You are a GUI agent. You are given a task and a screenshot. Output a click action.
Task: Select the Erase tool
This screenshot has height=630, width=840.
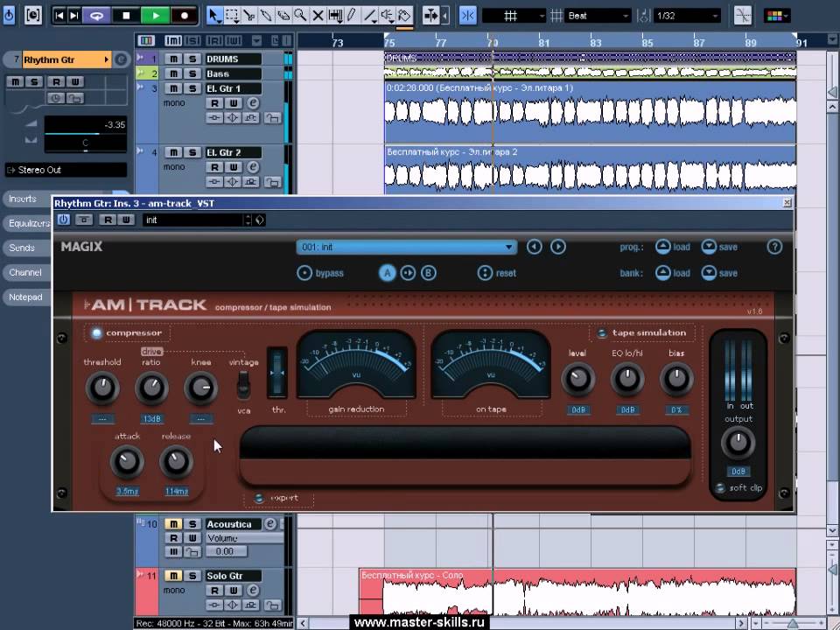click(x=283, y=16)
